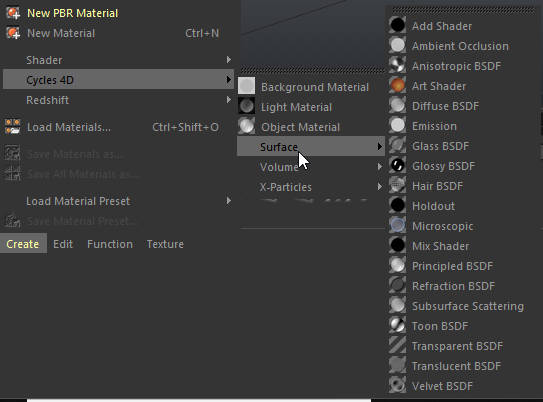Click the Translucent BSDF icon
The image size is (543, 402).
pos(398,365)
